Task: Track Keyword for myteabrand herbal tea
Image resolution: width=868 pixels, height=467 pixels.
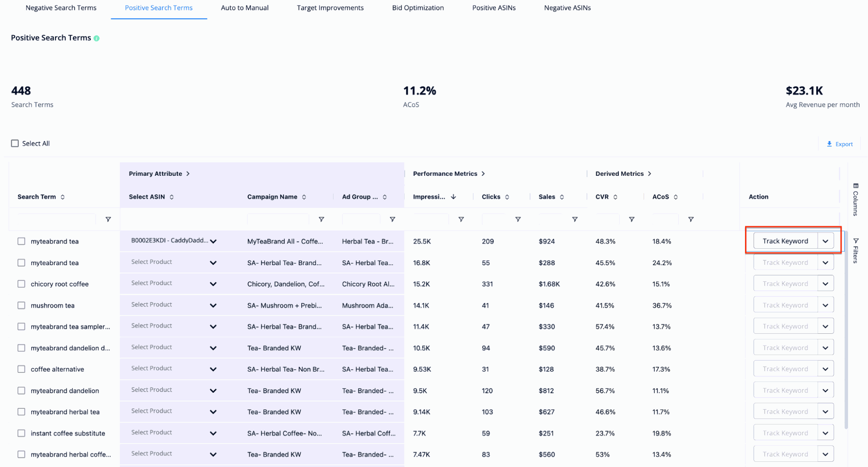Action: tap(785, 412)
